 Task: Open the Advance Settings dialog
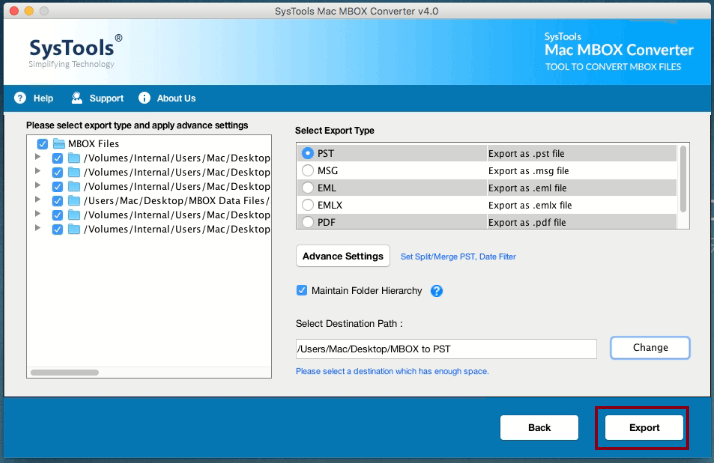click(343, 256)
